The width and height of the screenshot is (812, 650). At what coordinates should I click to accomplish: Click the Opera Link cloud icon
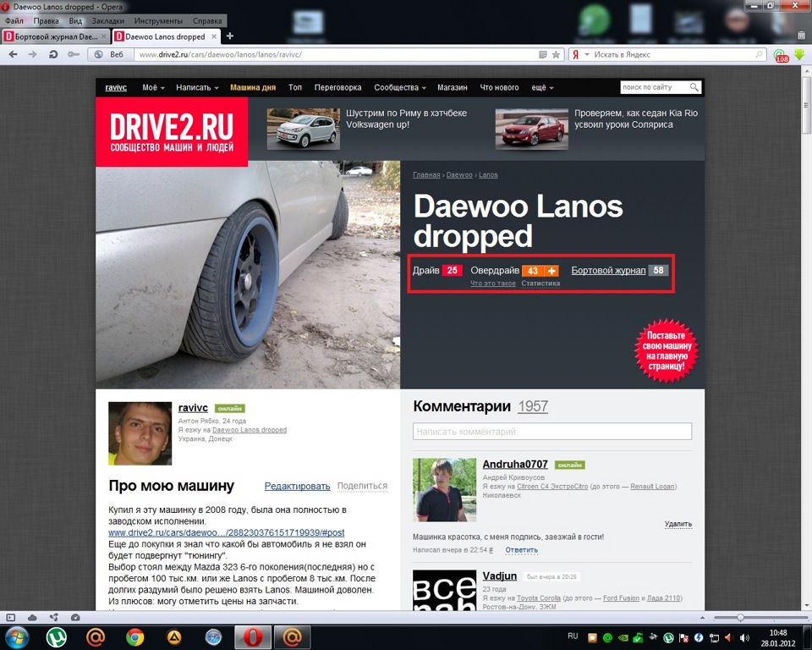click(x=32, y=617)
